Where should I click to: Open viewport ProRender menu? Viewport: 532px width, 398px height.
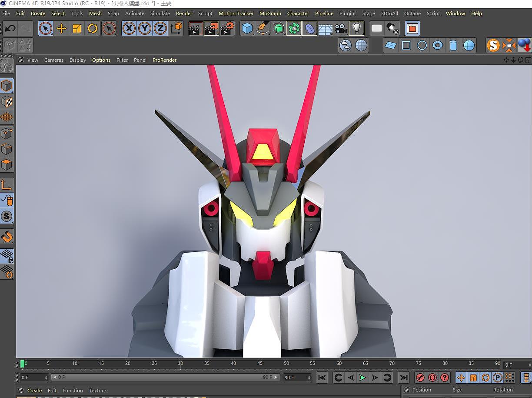(x=164, y=60)
